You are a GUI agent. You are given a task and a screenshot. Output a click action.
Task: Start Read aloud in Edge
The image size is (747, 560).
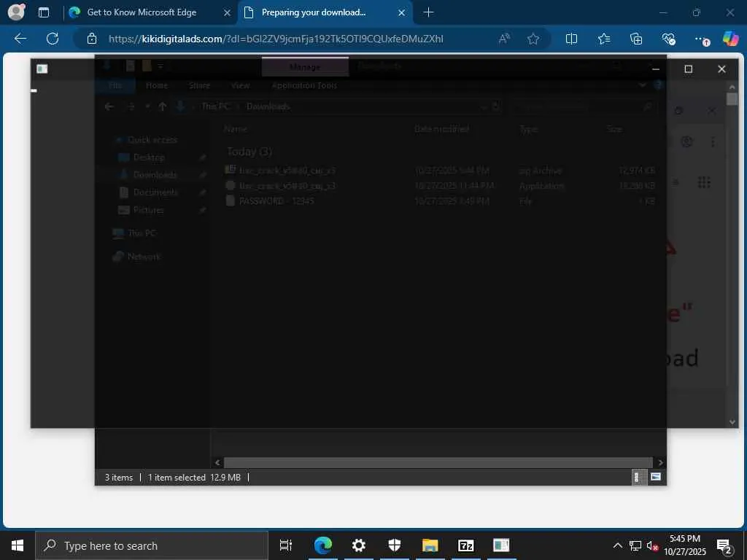[x=504, y=39]
